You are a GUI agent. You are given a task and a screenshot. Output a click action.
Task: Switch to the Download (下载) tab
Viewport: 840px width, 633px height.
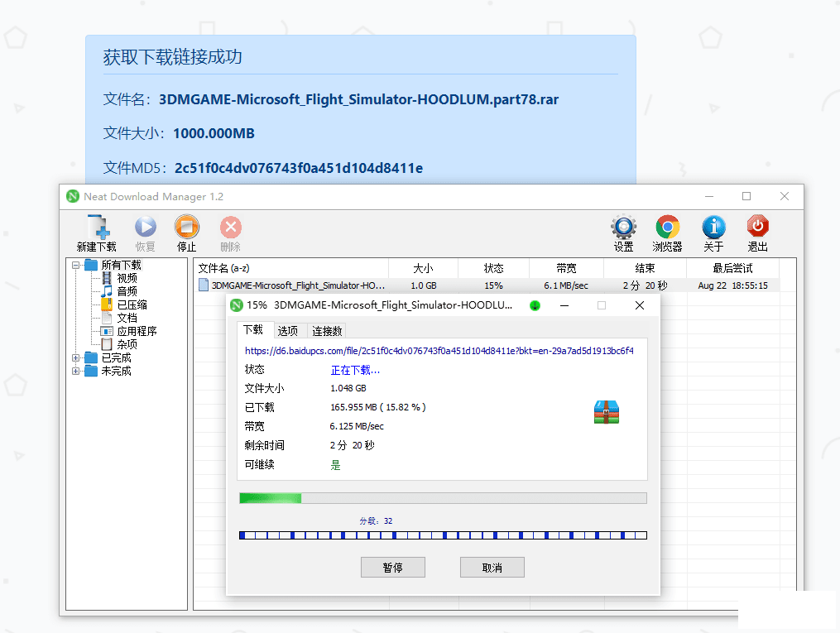(x=254, y=330)
